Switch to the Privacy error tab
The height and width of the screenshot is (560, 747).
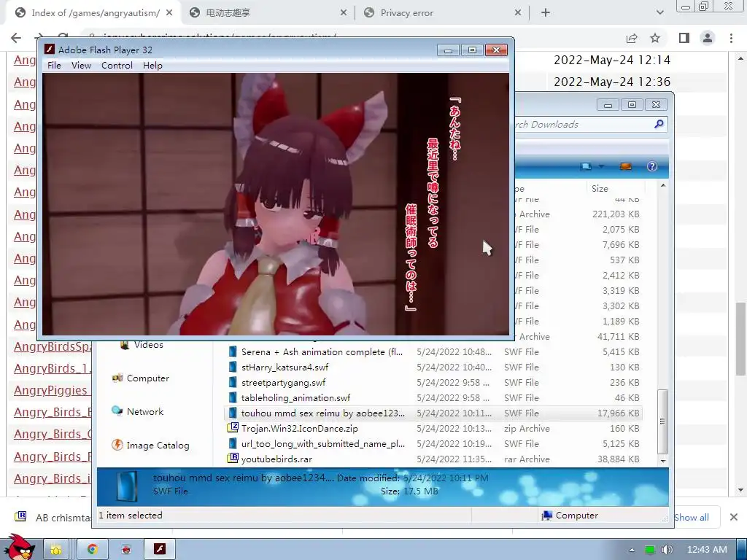click(x=441, y=13)
